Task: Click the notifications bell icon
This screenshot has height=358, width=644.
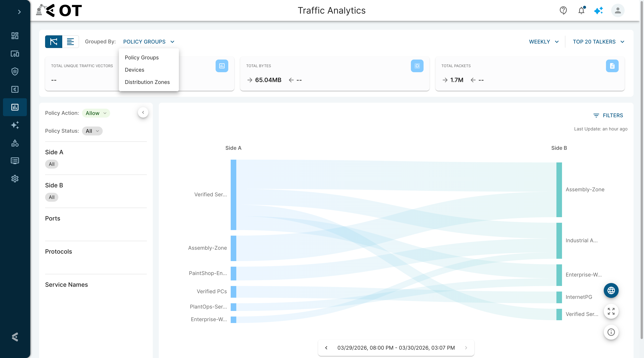Action: [581, 10]
